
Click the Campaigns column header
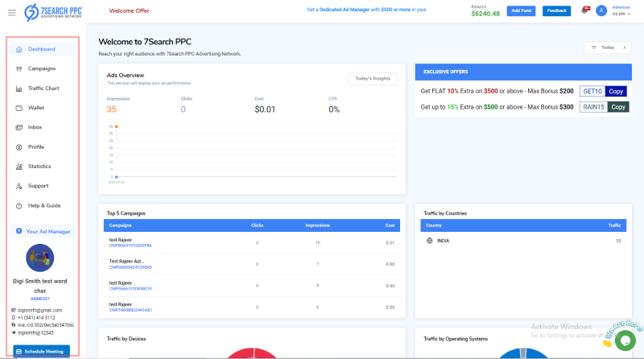pos(120,225)
